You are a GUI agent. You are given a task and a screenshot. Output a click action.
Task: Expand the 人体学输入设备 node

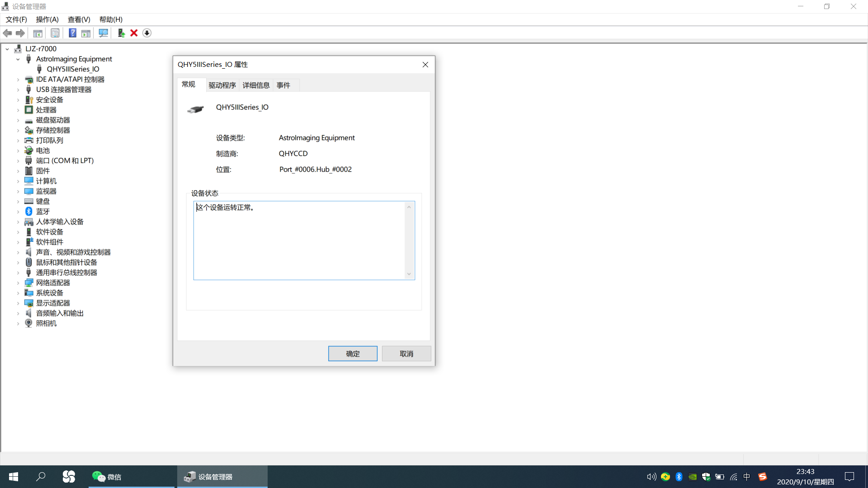[18, 222]
